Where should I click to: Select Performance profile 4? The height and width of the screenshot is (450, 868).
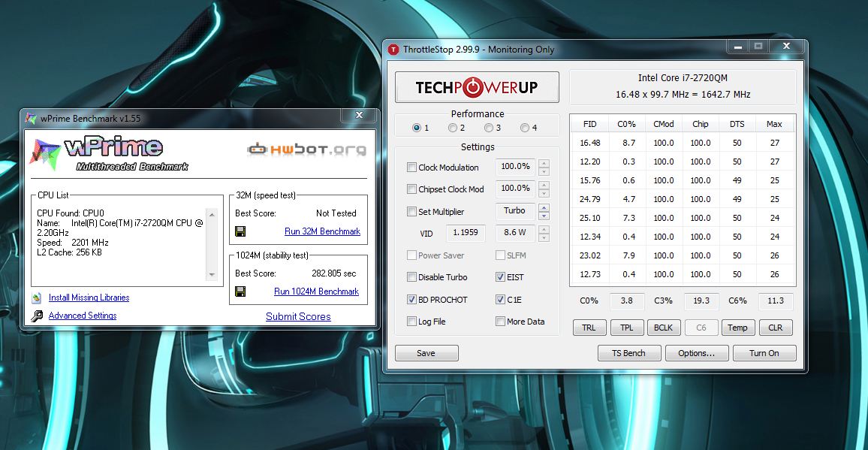point(524,128)
